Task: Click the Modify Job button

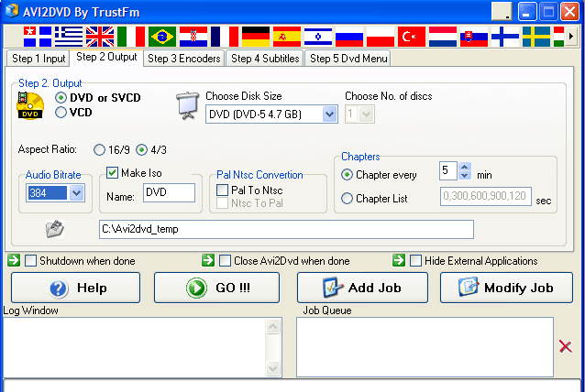Action: [506, 288]
